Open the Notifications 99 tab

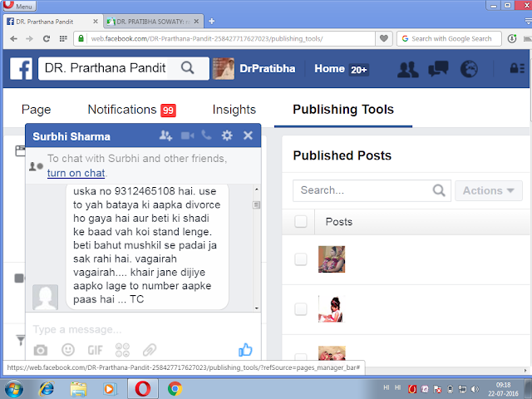131,110
